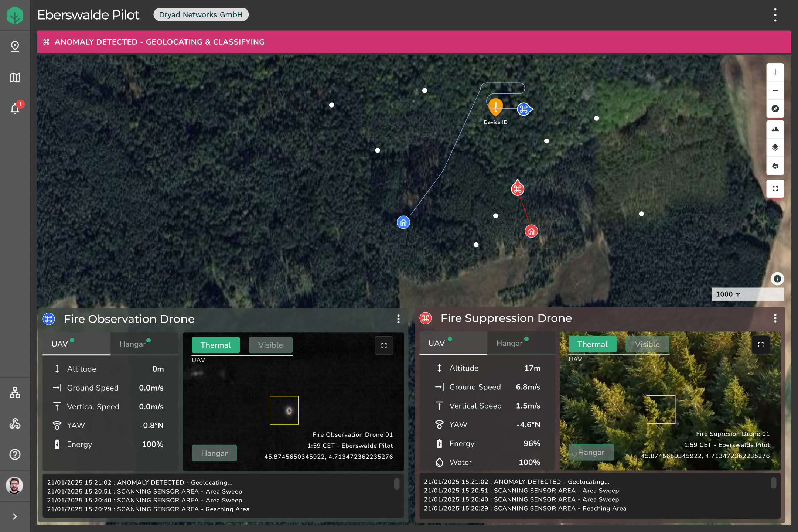Toggle terrain view on map controls
Viewport: 798px width, 532px height.
[x=775, y=129]
